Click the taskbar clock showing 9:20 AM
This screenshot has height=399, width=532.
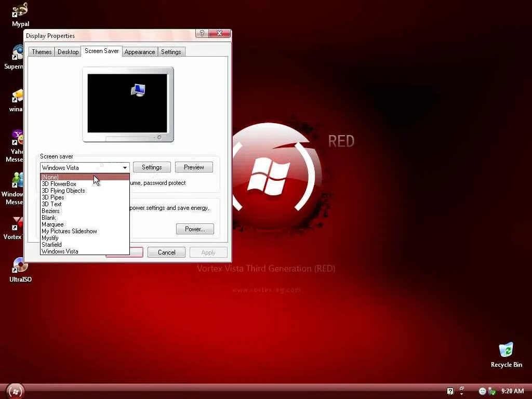pyautogui.click(x=512, y=391)
